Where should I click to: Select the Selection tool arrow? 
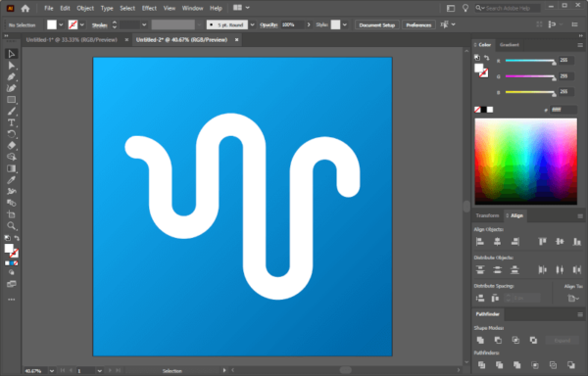coord(11,54)
